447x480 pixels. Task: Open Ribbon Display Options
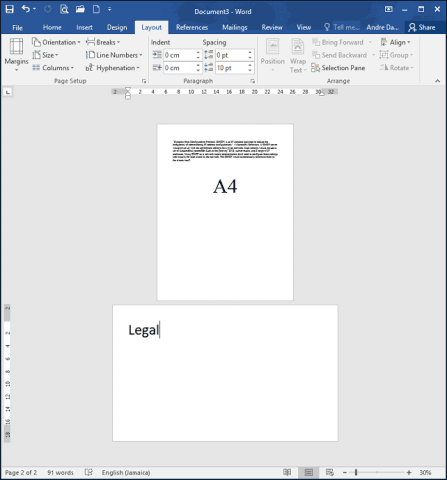(389, 9)
